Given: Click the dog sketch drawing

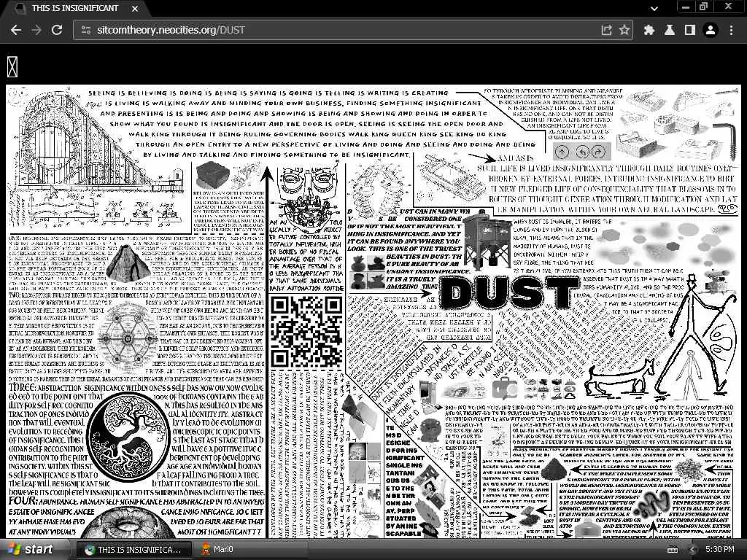Looking at the screenshot, I should (x=622, y=379).
